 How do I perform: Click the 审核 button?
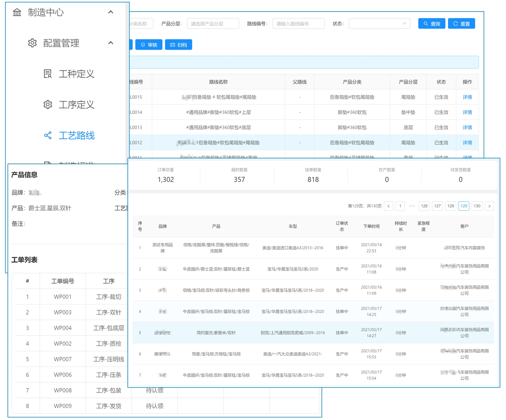pyautogui.click(x=149, y=45)
